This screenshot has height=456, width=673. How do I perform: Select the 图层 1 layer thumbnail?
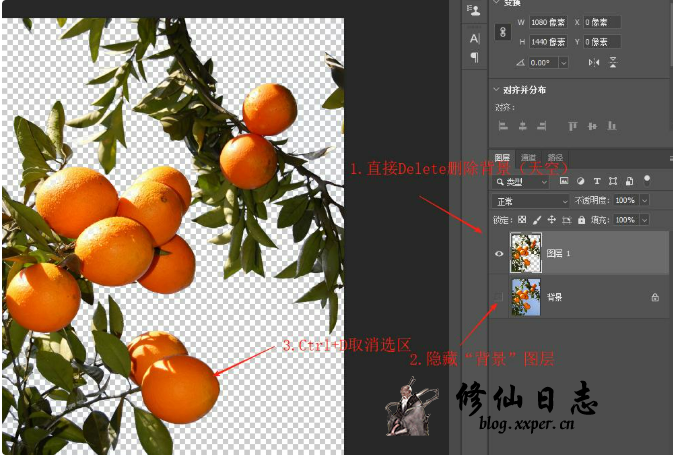[x=525, y=253]
